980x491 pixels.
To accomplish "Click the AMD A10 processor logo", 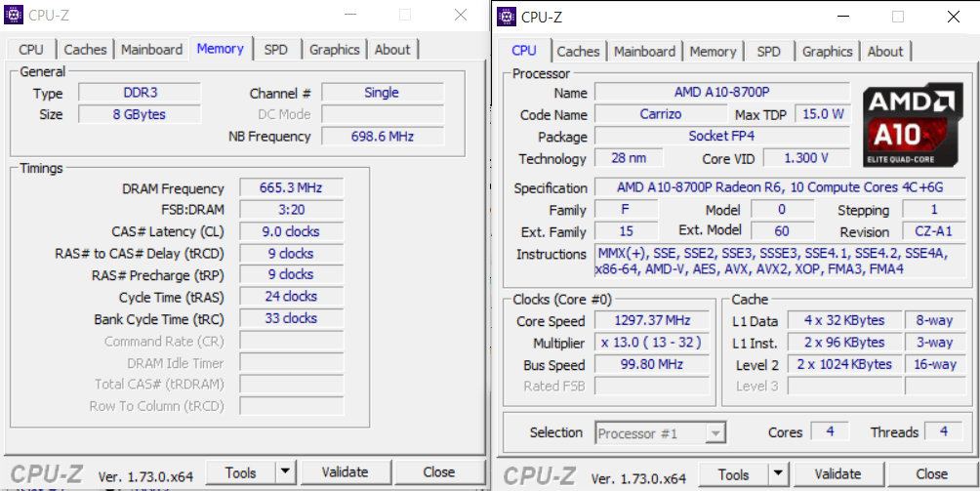I will [913, 126].
